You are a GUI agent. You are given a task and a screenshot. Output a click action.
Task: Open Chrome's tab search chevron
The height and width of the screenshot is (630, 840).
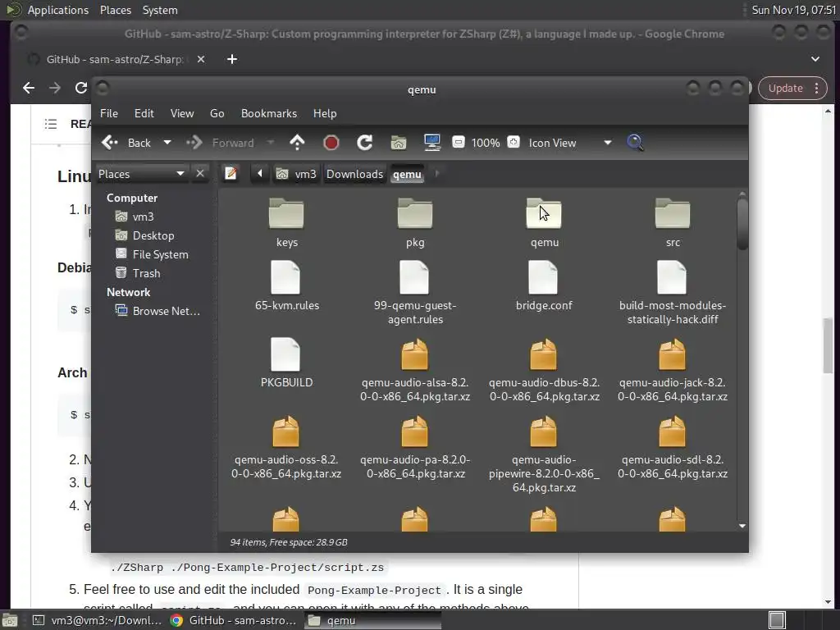(815, 59)
